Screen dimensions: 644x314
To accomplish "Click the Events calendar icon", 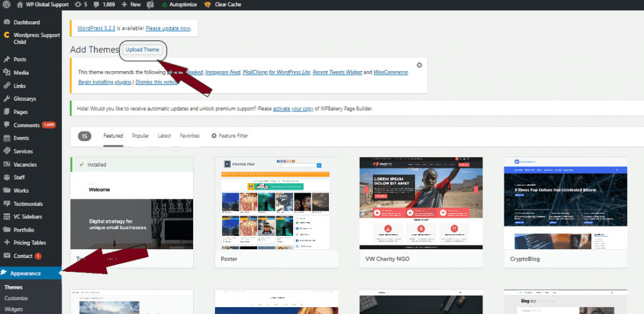I will coord(6,138).
